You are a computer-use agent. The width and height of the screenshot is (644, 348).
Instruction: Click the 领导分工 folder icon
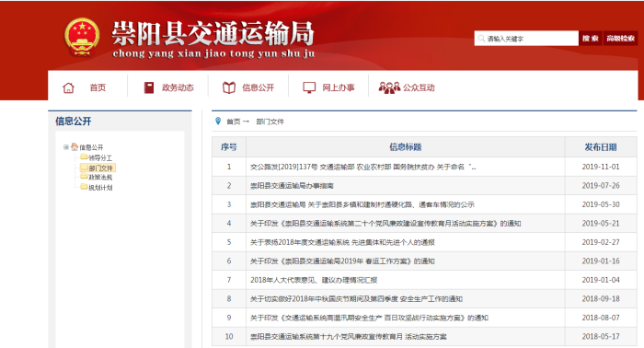point(84,157)
